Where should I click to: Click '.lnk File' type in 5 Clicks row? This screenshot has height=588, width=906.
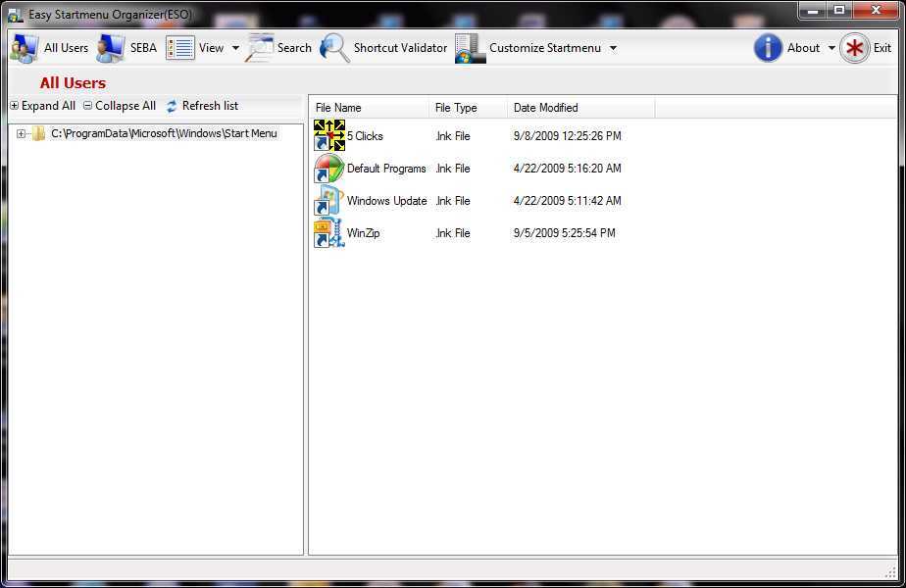453,136
